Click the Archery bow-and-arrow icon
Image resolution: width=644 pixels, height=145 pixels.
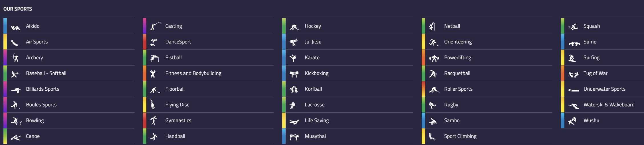click(x=15, y=58)
